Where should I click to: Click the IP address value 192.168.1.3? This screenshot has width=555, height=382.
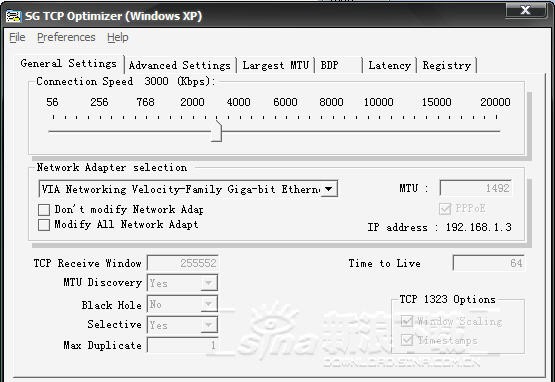coord(479,227)
